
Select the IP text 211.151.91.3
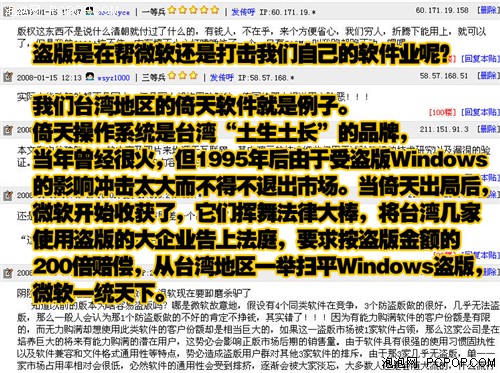pos(444,129)
